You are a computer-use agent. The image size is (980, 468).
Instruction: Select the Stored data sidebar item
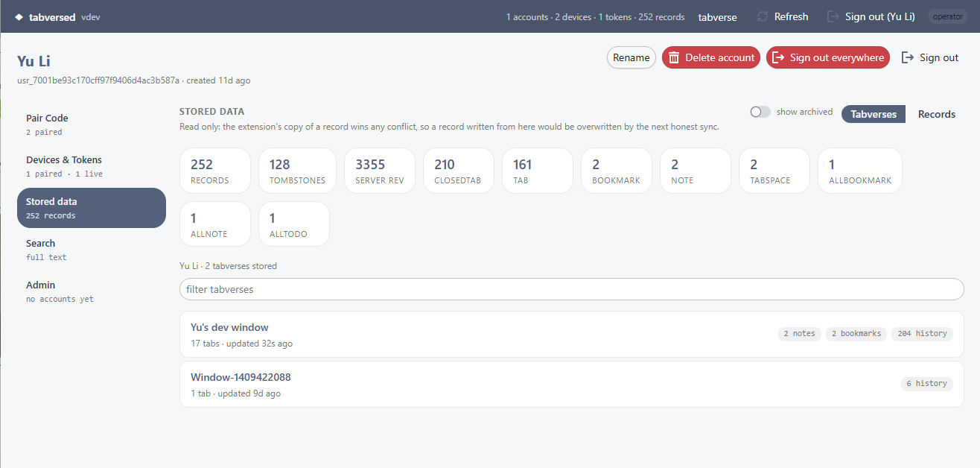pos(92,208)
